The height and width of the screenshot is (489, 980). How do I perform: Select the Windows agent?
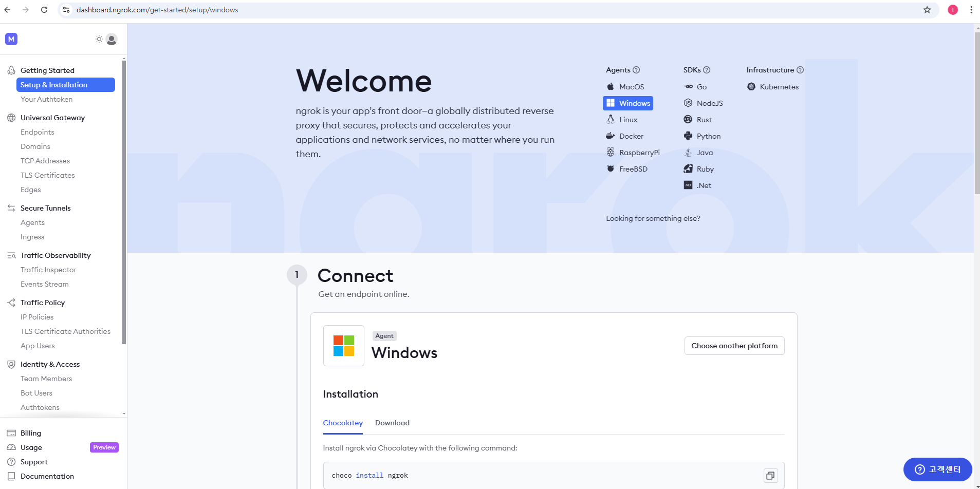pyautogui.click(x=628, y=103)
